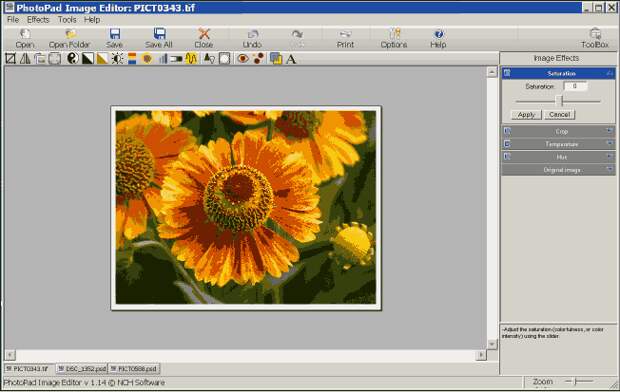Switch to the DSC_1352.psd tab

pos(82,369)
